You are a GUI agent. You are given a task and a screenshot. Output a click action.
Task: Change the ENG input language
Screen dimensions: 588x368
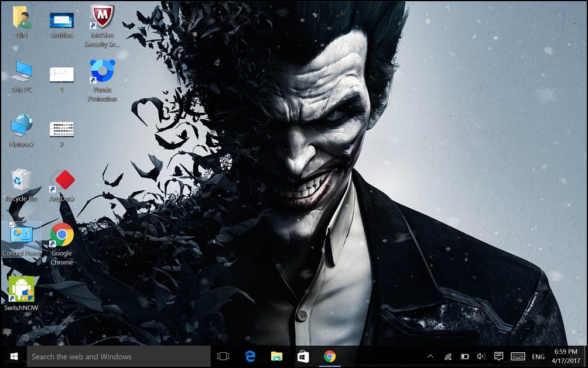click(538, 357)
